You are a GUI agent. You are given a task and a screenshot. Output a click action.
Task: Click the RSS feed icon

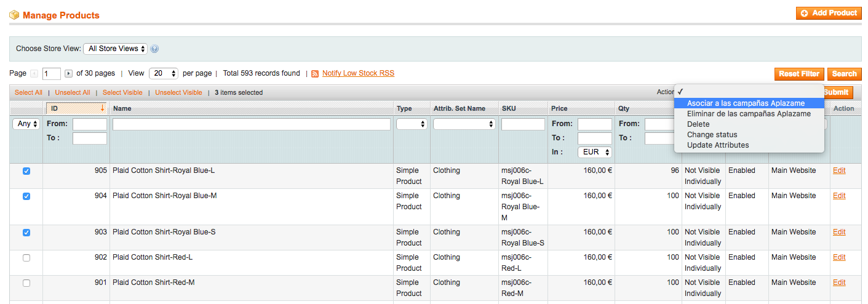315,73
